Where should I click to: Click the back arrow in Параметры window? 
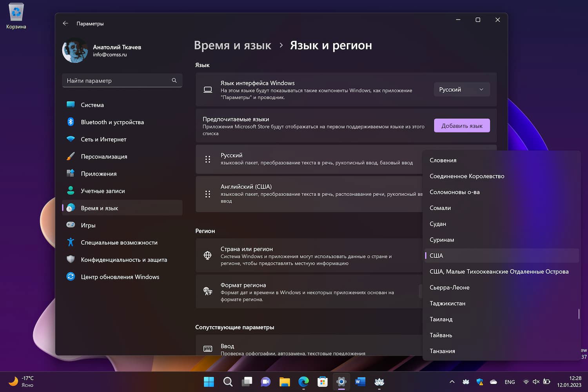65,24
